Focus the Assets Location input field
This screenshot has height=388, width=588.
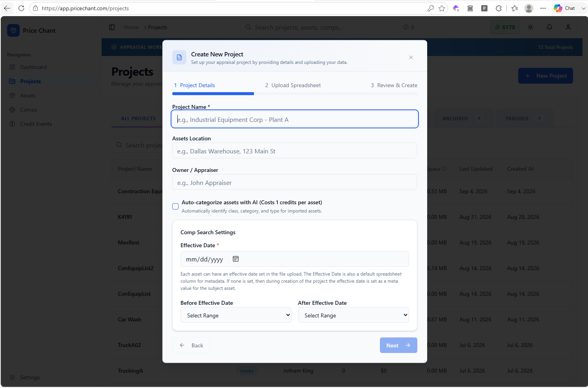coord(295,151)
